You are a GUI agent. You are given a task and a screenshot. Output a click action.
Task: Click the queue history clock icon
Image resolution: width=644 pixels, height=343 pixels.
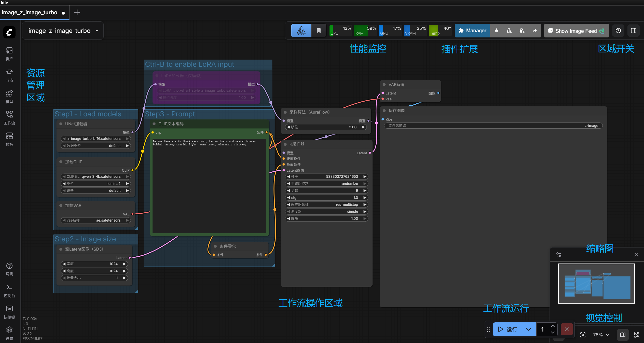(x=618, y=31)
